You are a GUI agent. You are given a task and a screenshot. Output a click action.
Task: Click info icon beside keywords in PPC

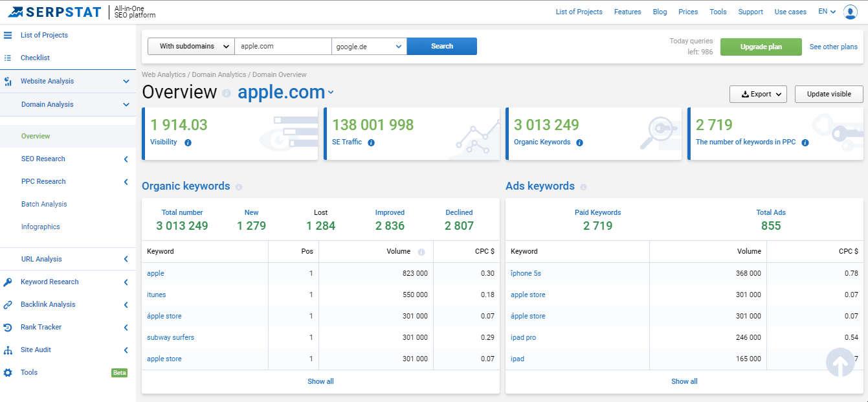(x=805, y=142)
